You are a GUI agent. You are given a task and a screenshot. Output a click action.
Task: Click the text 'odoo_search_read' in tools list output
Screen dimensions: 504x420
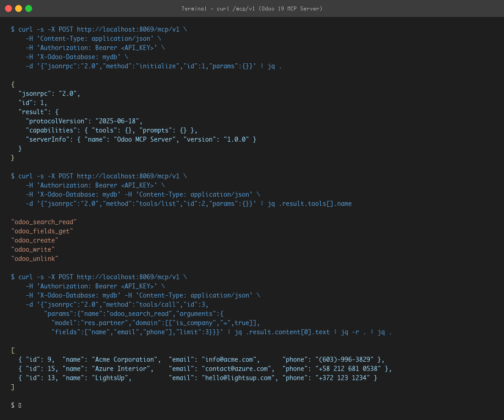point(44,222)
